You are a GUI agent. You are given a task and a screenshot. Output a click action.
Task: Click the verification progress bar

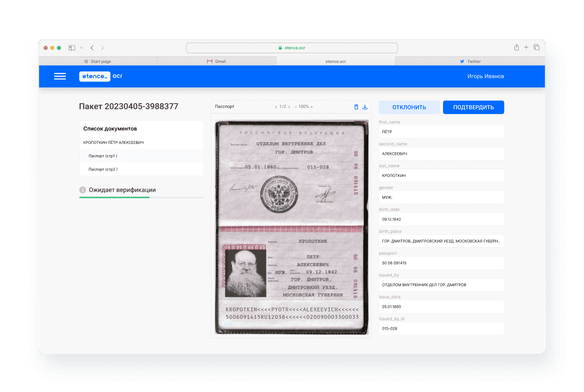pyautogui.click(x=141, y=197)
